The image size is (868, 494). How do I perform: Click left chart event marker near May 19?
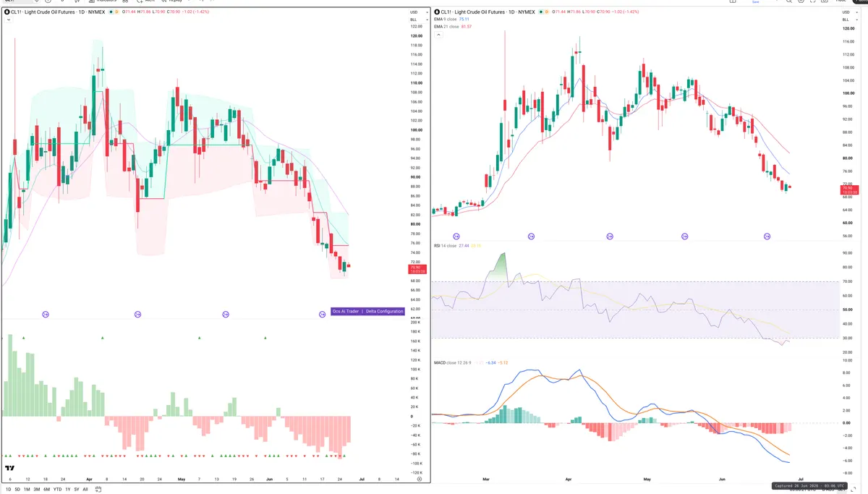[226, 314]
